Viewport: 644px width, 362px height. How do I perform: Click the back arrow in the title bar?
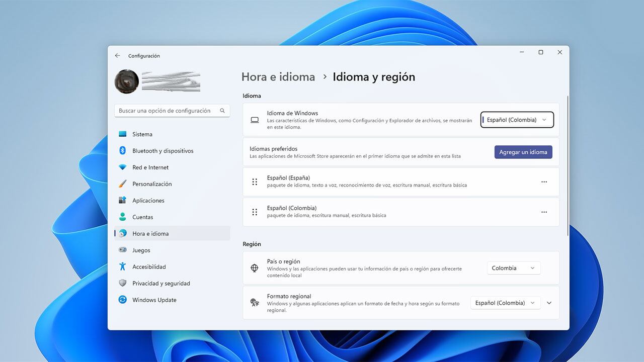point(118,55)
